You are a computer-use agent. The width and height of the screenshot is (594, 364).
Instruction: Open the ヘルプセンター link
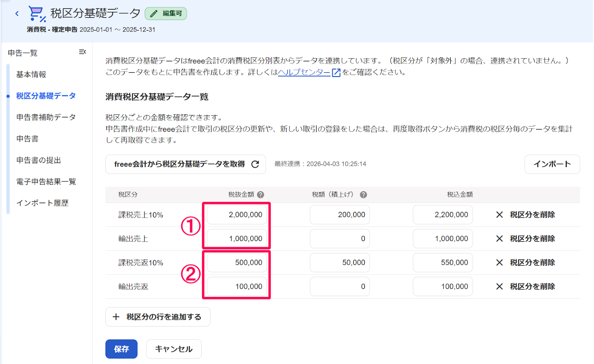(304, 72)
